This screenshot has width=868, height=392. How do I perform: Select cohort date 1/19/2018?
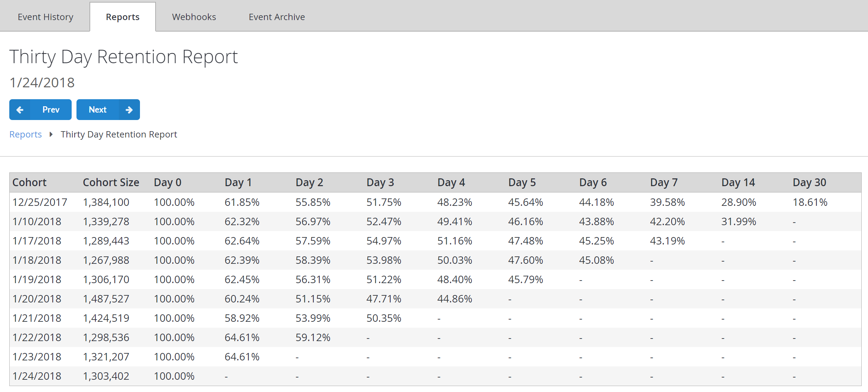[x=37, y=279]
